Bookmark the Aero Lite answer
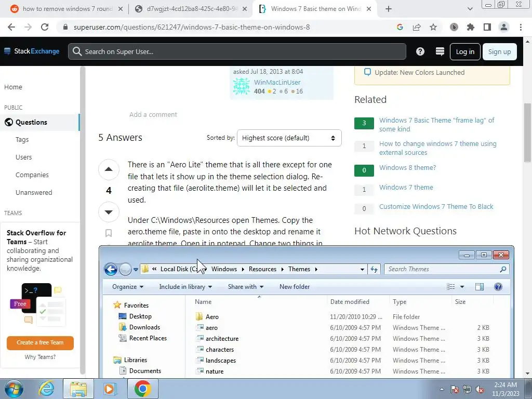The image size is (532, 399). (109, 233)
